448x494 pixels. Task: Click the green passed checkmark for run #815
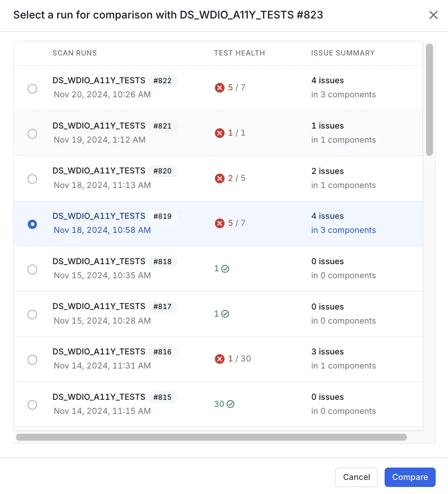[x=231, y=404]
